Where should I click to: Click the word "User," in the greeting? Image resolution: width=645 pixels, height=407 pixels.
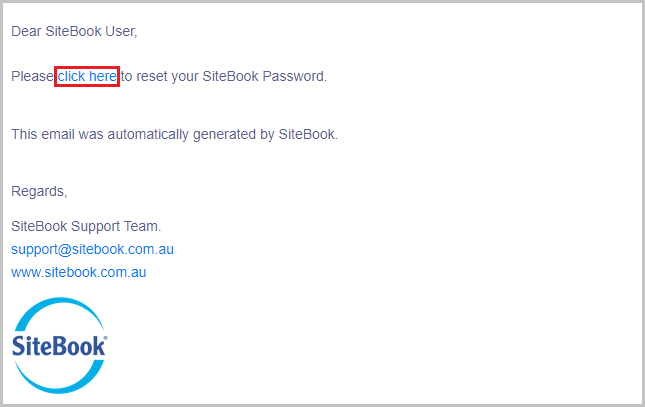[119, 31]
